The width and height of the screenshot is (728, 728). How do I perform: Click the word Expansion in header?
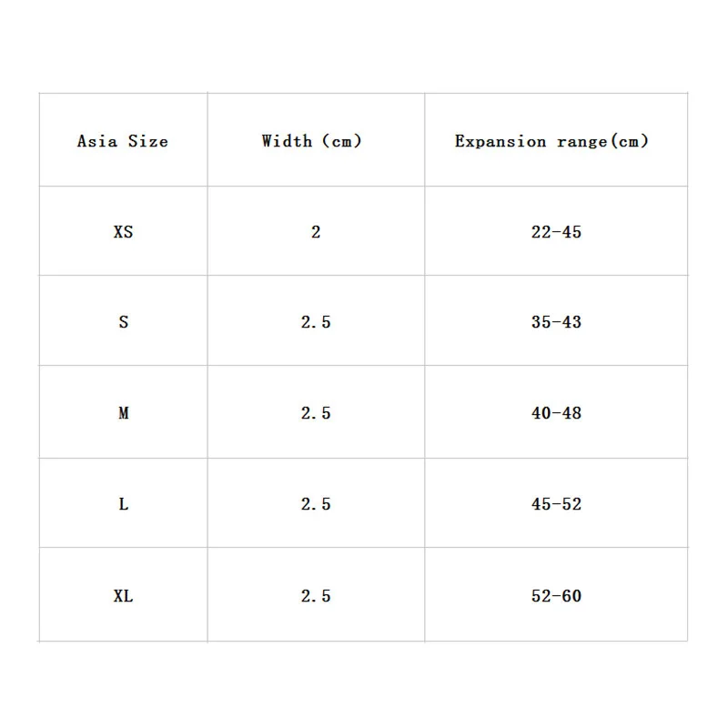coord(500,141)
